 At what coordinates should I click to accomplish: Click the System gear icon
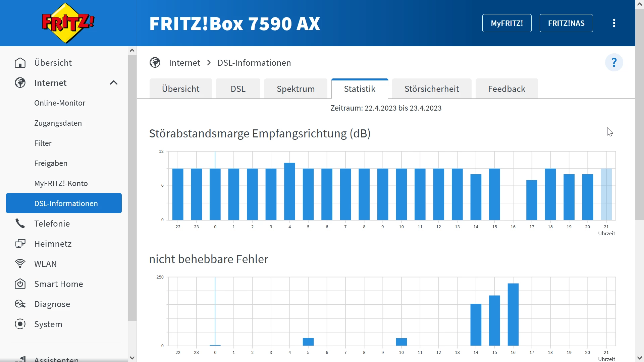(x=20, y=324)
